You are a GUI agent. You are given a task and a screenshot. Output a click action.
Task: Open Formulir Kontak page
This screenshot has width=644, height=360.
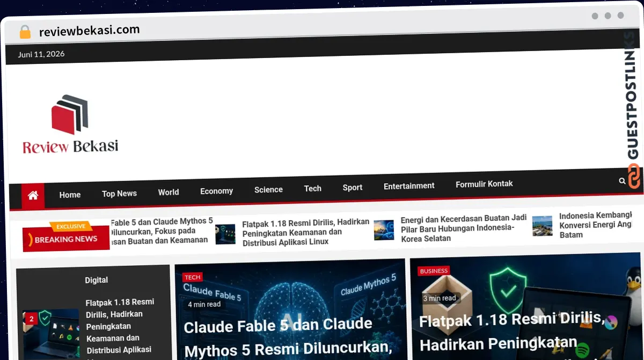tap(484, 184)
